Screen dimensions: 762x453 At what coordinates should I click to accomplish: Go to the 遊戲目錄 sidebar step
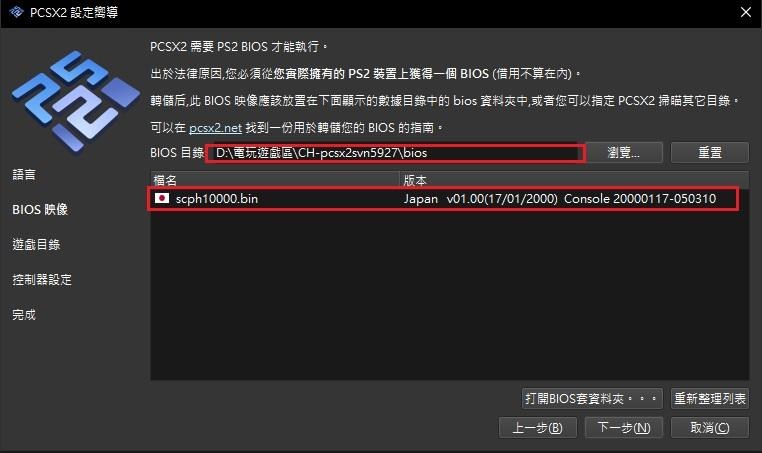tap(36, 244)
